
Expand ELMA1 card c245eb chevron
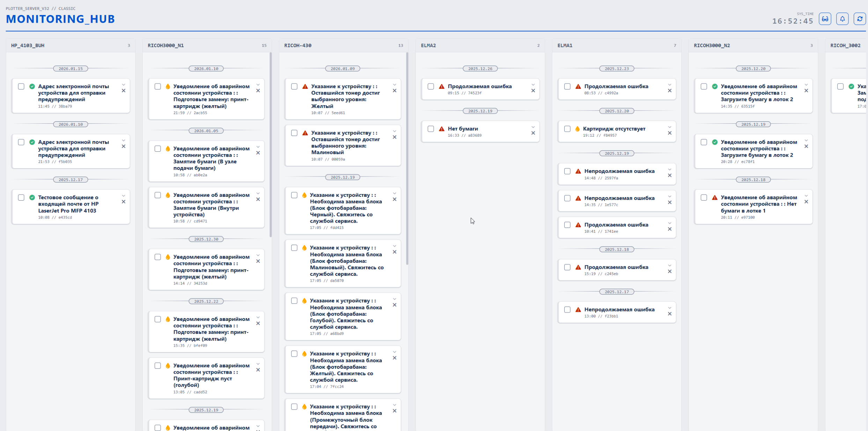click(670, 265)
